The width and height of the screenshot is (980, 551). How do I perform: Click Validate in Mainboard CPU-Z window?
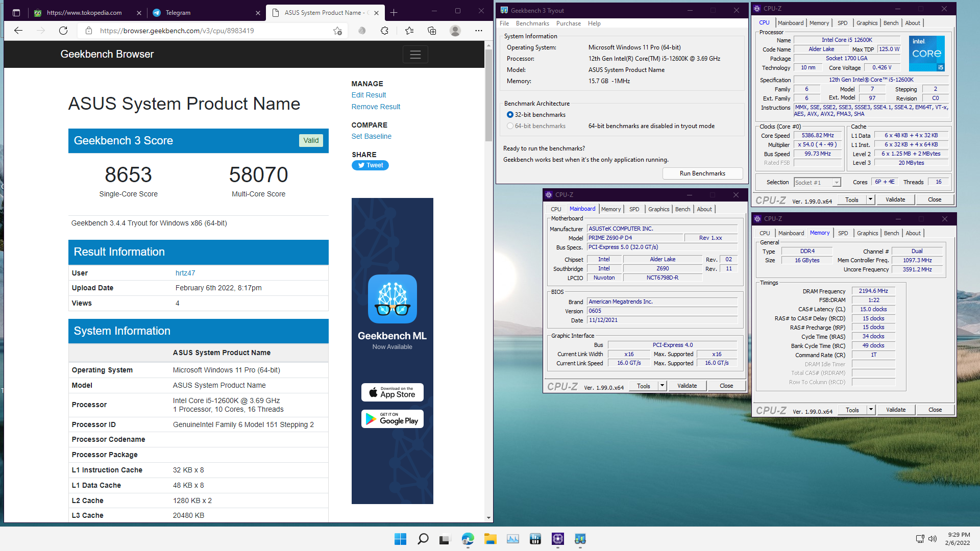687,386
